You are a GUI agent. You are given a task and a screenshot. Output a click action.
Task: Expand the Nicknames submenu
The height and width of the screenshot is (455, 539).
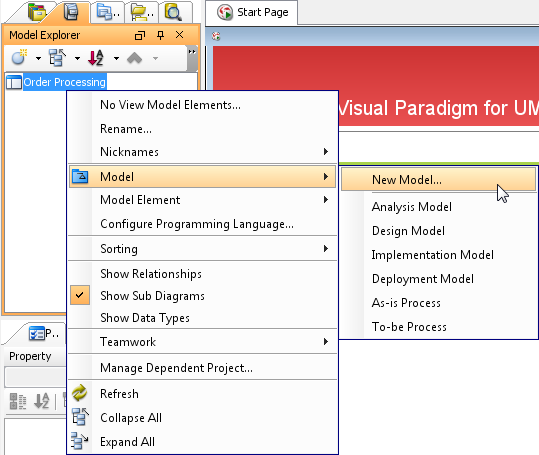point(202,152)
